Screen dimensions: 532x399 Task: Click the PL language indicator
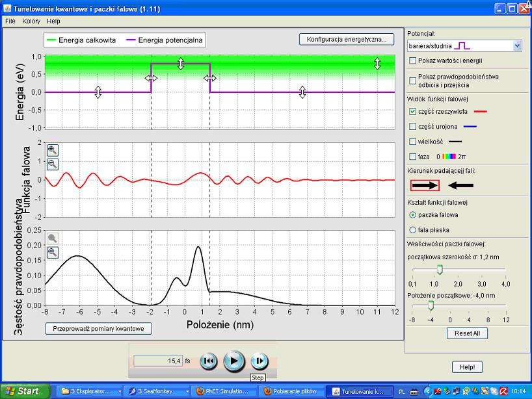tap(402, 392)
